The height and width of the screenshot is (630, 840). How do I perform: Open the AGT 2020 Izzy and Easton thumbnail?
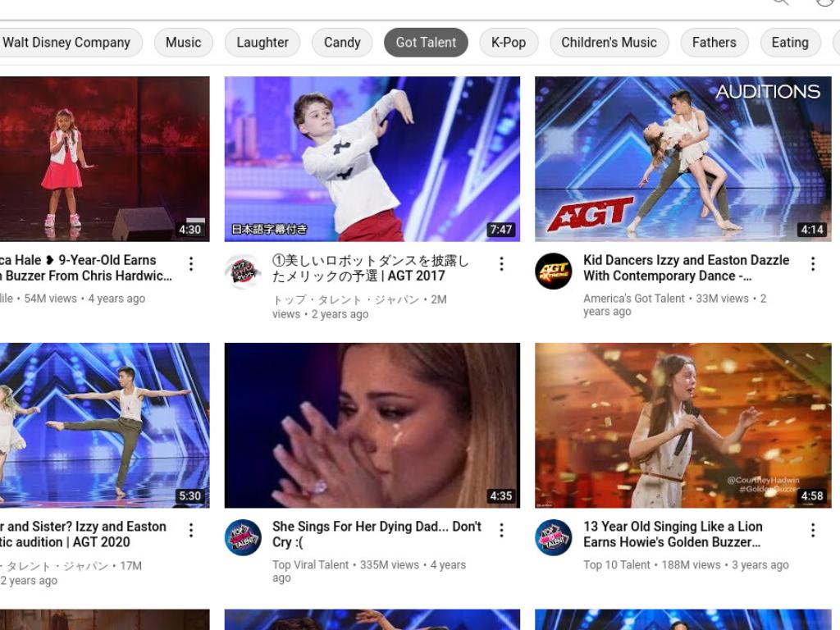coord(104,426)
